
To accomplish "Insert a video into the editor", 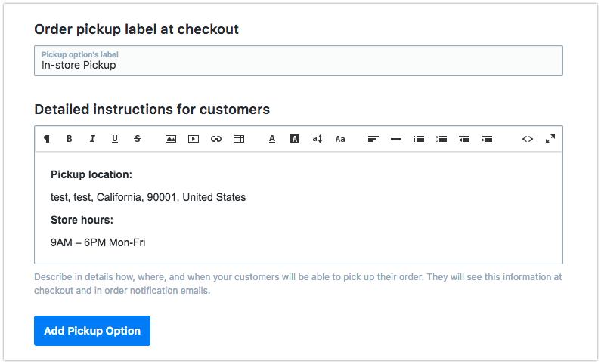I will (x=194, y=139).
